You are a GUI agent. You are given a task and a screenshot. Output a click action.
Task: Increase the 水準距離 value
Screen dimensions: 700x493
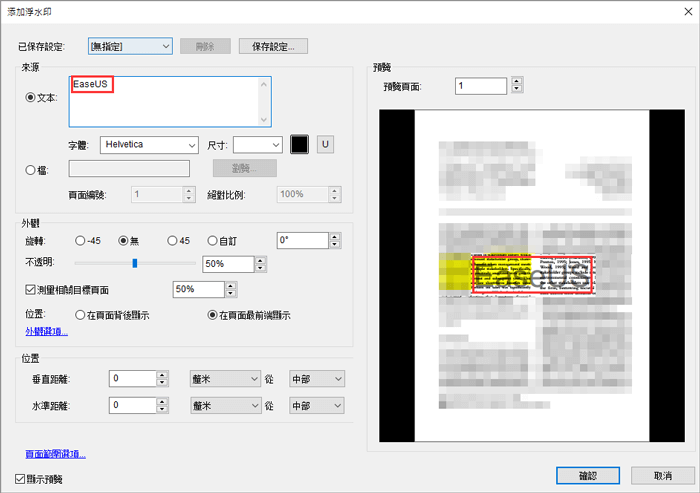click(162, 401)
